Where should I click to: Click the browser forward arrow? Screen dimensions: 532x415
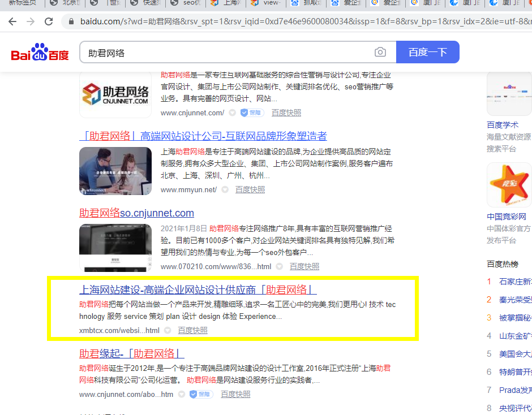tap(31, 21)
